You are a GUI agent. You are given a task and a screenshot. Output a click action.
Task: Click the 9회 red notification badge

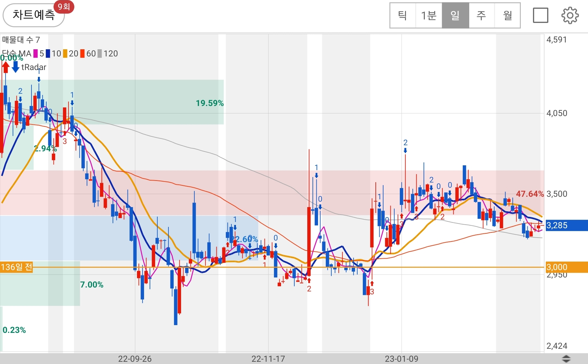pos(64,6)
